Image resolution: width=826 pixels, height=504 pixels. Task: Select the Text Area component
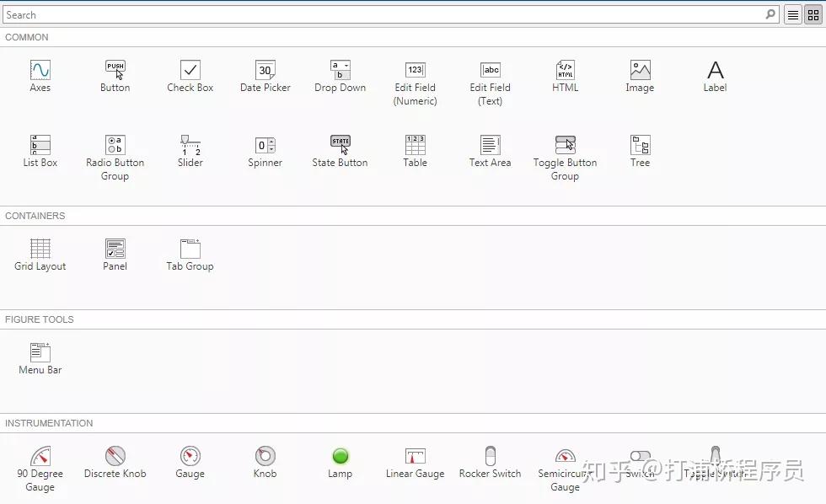tap(490, 151)
